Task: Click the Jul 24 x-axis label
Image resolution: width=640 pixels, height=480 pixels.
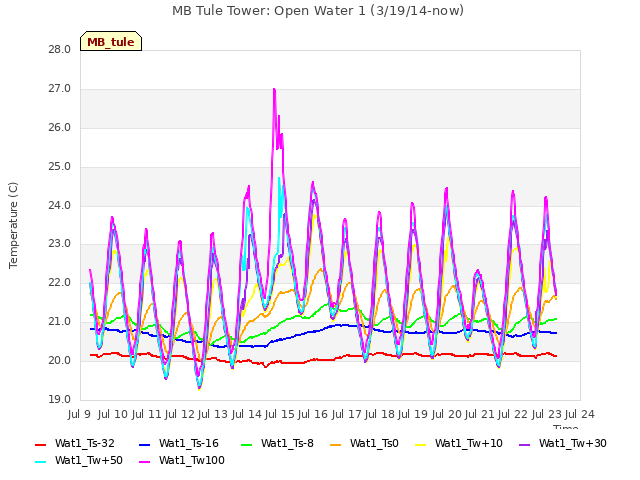Action: pos(580,414)
